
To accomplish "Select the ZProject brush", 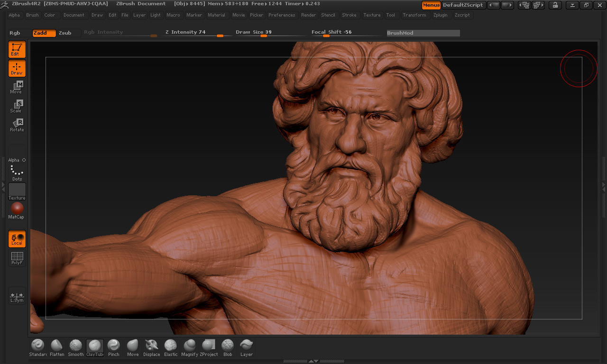I will (209, 348).
